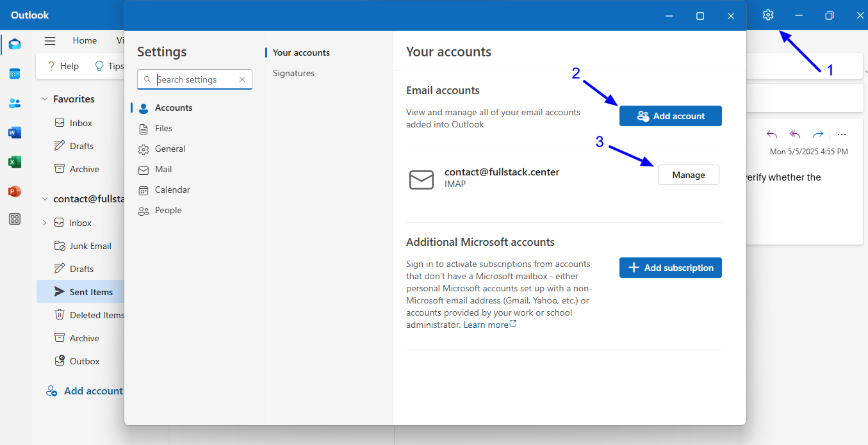The height and width of the screenshot is (445, 868).
Task: Restore down the main Outlook window
Action: click(830, 15)
